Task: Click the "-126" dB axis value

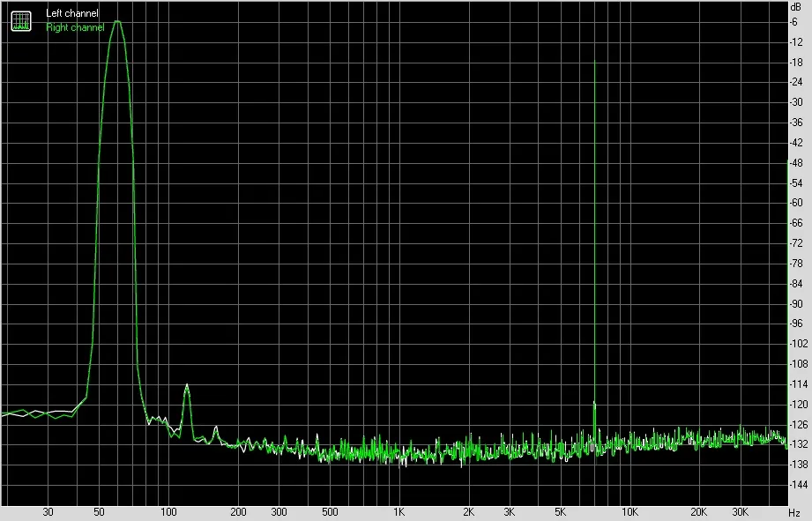Action: 798,424
